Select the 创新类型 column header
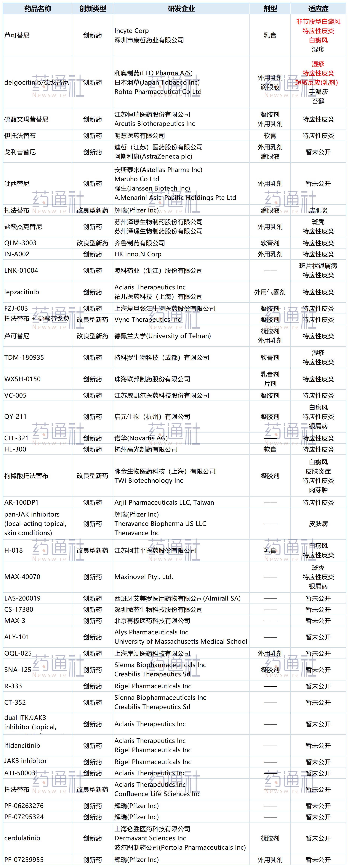Image resolution: width=349 pixels, height=868 pixels. 92,9
